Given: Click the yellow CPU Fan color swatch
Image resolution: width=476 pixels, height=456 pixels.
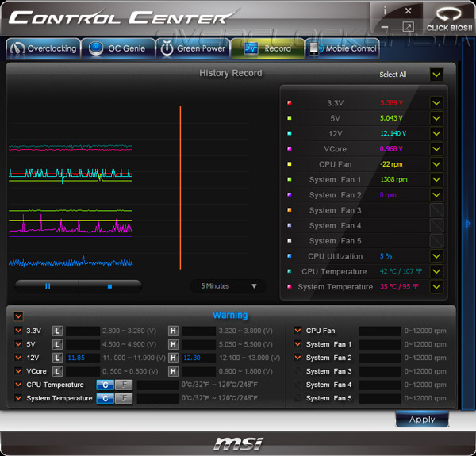Looking at the screenshot, I should [x=290, y=164].
